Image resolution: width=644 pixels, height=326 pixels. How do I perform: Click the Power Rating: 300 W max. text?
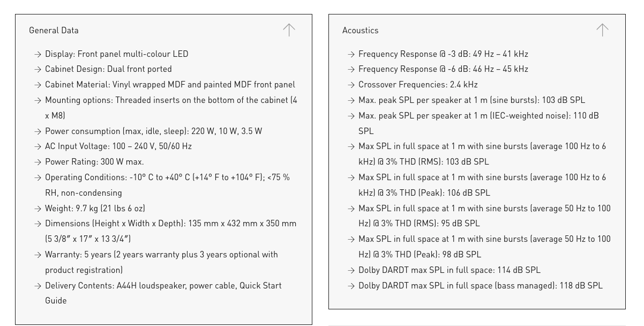coord(94,162)
